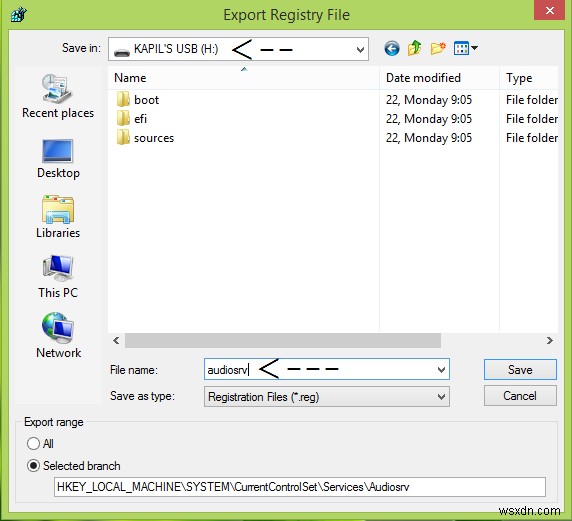Click the scroll right arrow
This screenshot has height=521, width=572.
(x=550, y=340)
